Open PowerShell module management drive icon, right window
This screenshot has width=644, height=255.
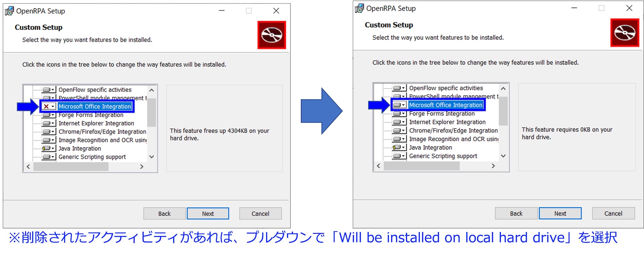coord(399,96)
